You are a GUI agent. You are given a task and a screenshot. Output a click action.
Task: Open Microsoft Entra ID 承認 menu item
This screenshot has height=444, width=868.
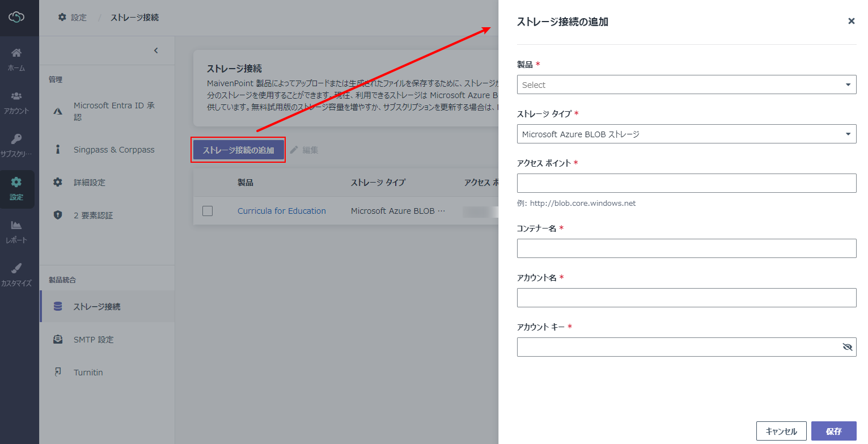tap(108, 111)
